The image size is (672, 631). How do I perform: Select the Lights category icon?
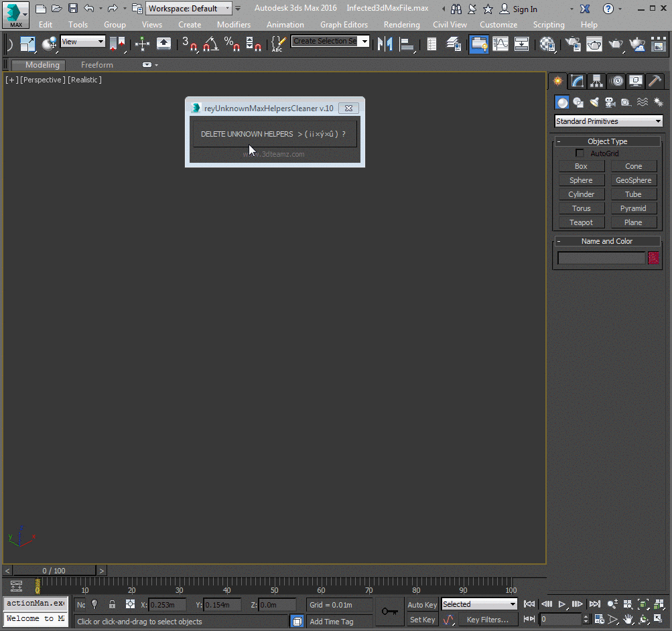(x=594, y=102)
